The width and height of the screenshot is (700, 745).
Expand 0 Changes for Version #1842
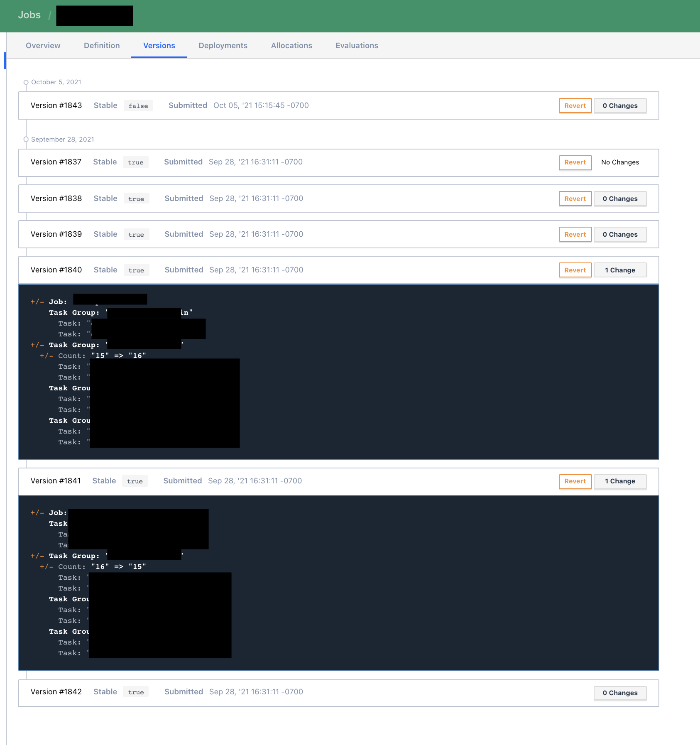(620, 693)
